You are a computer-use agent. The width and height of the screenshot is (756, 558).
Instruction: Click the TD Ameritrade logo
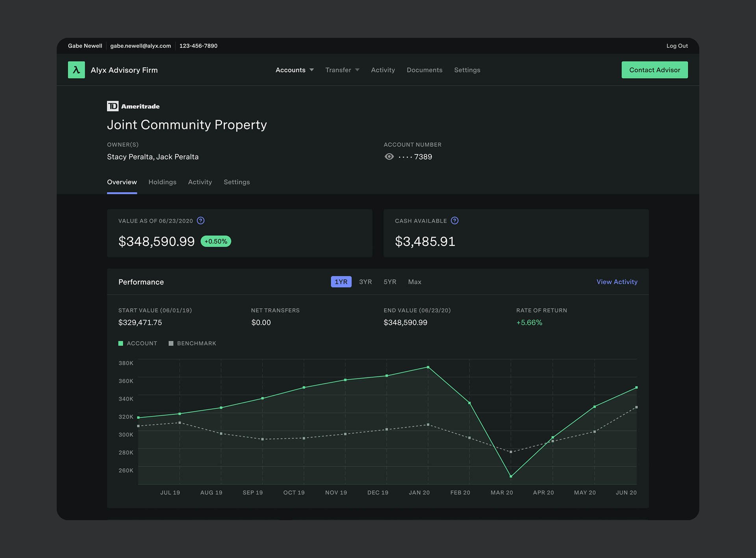click(x=133, y=106)
